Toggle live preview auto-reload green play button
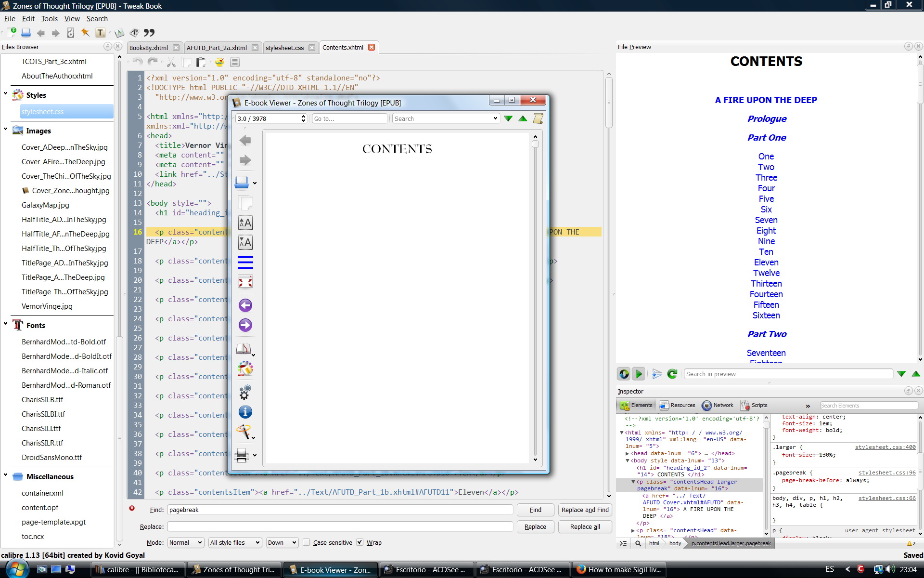 tap(639, 374)
